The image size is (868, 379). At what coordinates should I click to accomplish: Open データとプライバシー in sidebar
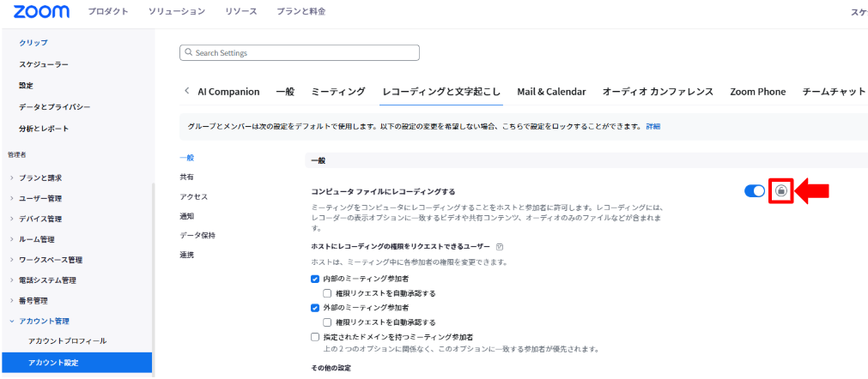(x=54, y=106)
